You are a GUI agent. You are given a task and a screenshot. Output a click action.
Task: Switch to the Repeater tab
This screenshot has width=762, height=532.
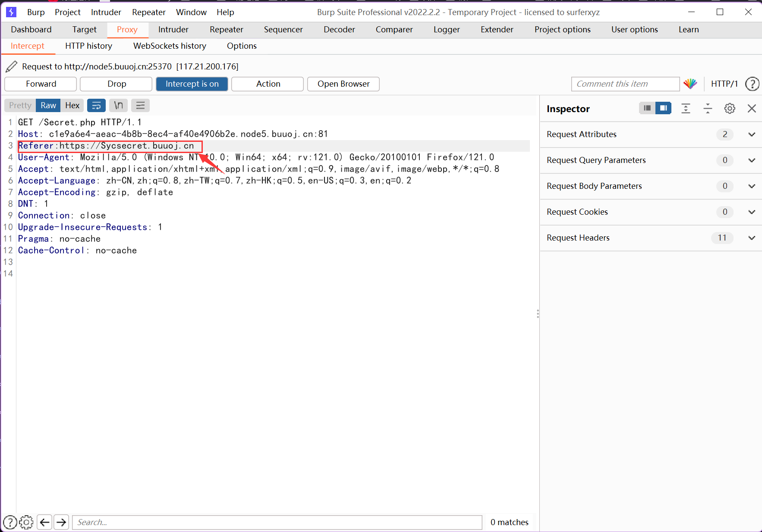(226, 30)
